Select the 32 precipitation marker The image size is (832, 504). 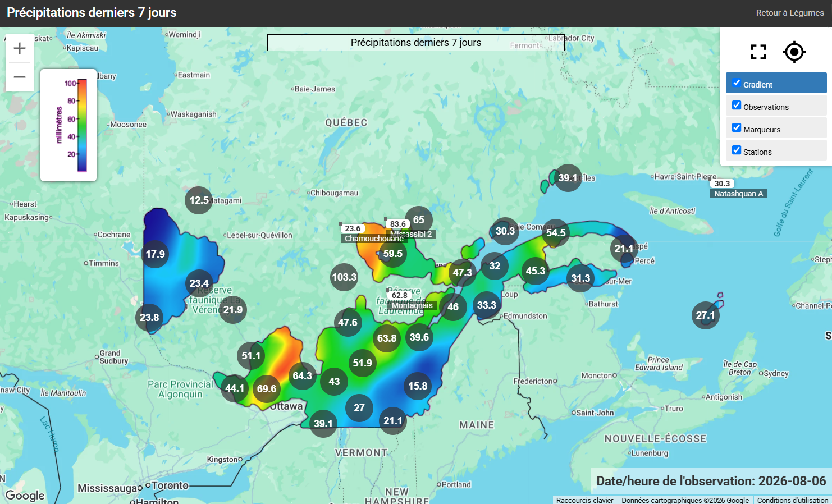(x=495, y=266)
